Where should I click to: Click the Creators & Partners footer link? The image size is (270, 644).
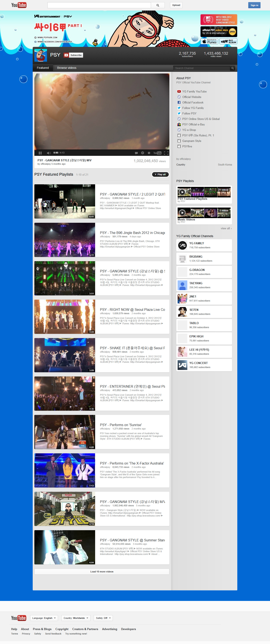click(85, 629)
